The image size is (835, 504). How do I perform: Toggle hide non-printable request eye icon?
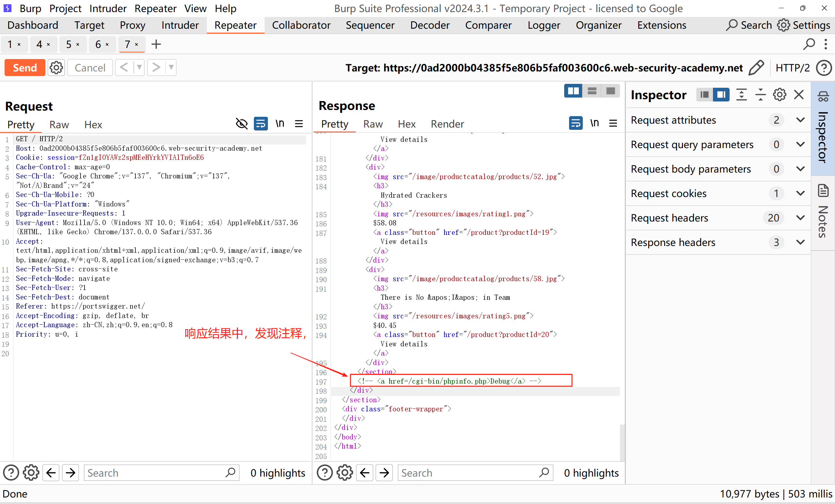(x=241, y=124)
